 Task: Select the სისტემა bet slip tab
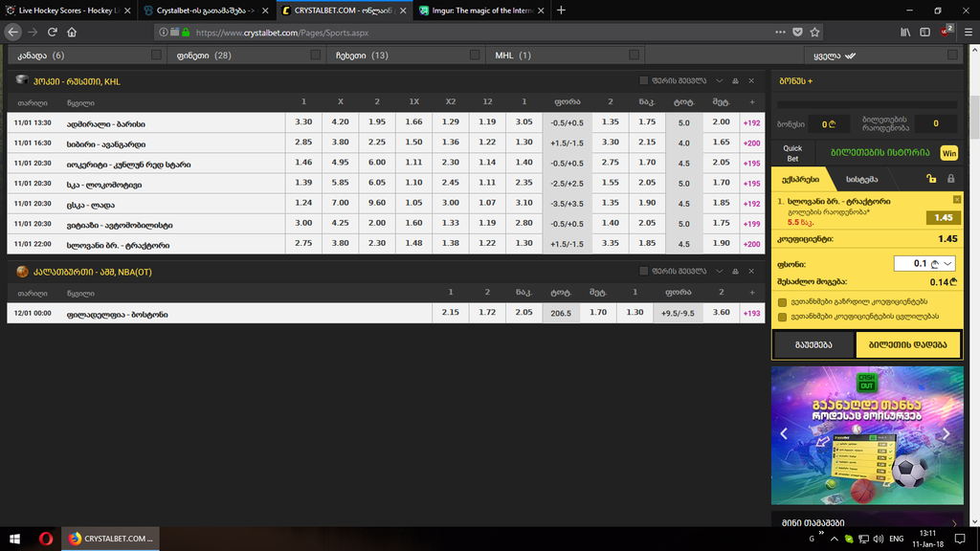[x=862, y=179]
